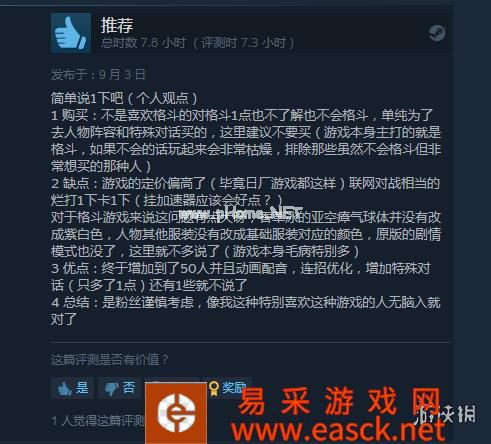
Task: Click the red 易采游戏网 watermark text
Action: coord(340,401)
